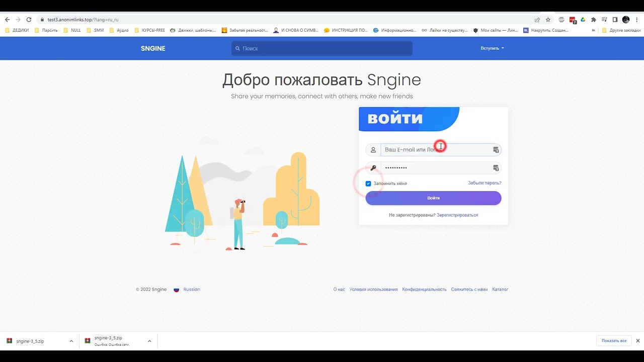
Task: Open the Google Drive extension
Action: click(x=583, y=20)
